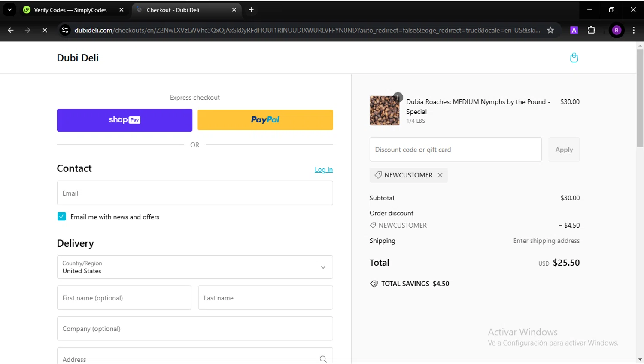Pay with PayPal button

pyautogui.click(x=265, y=120)
